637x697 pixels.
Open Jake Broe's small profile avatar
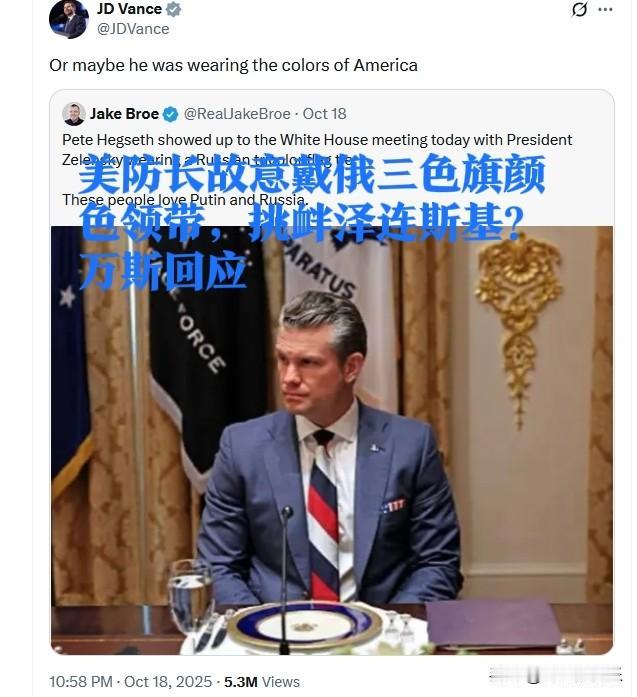[74, 114]
